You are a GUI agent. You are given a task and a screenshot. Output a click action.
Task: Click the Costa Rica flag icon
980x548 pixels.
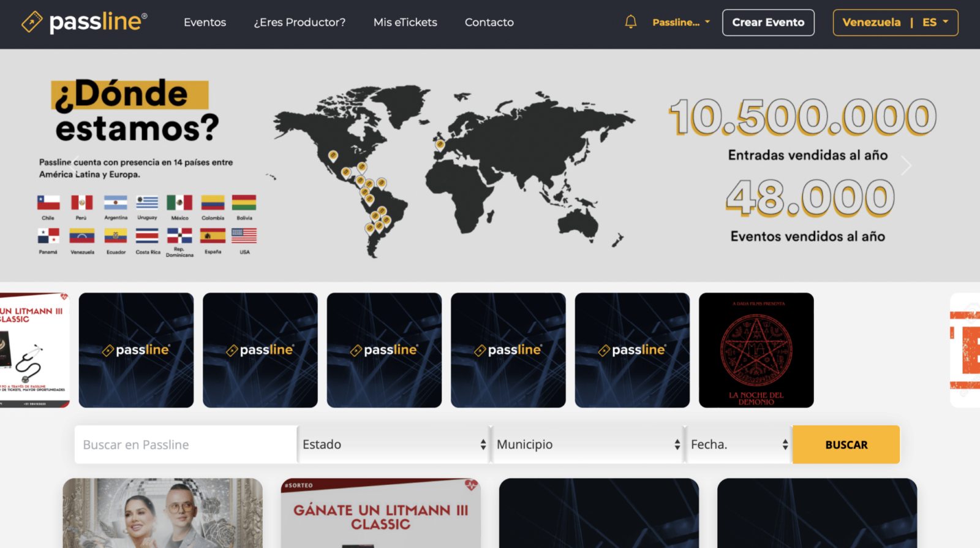click(x=147, y=236)
